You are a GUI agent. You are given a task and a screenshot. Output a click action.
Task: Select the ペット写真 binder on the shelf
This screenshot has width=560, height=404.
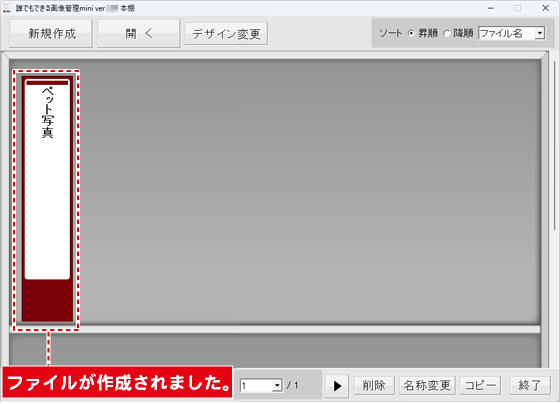click(47, 199)
